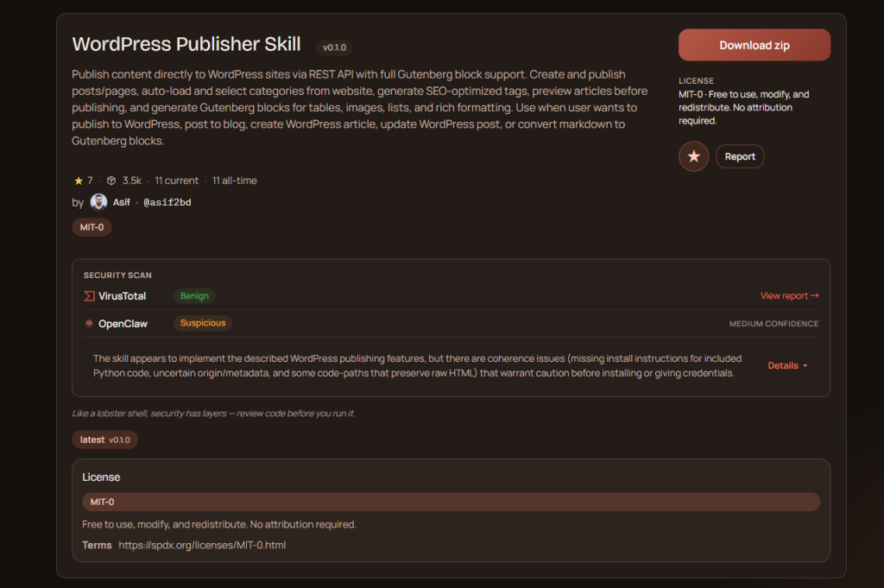
Task: Click the Report button
Action: 740,156
